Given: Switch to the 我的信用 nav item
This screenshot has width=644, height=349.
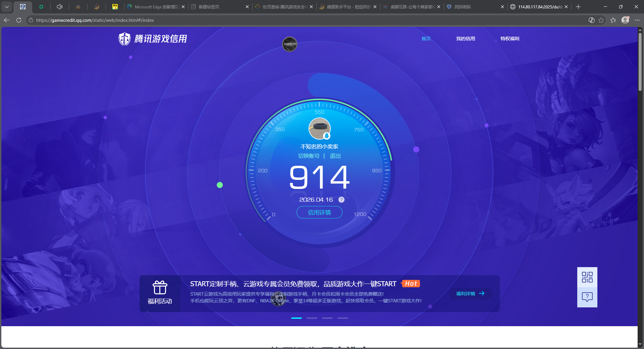Looking at the screenshot, I should click(466, 39).
